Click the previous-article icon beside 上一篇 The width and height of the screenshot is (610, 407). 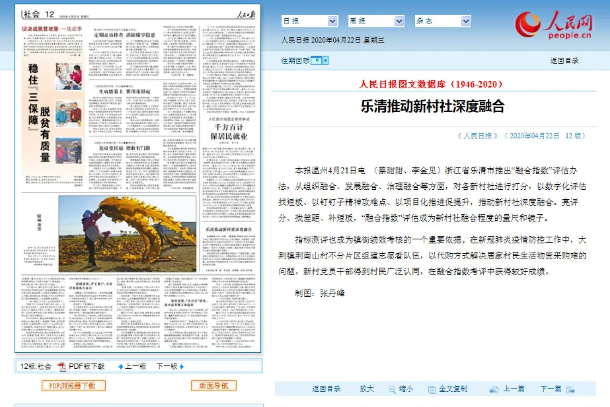tap(494, 389)
